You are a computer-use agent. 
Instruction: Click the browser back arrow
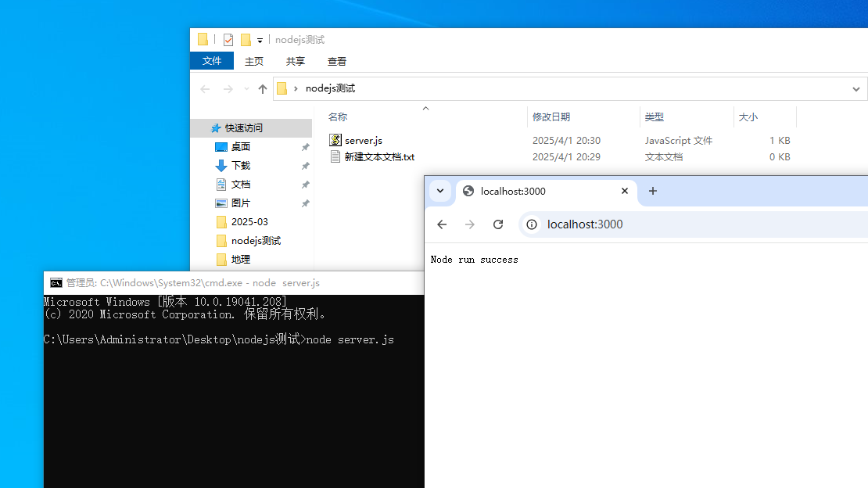point(442,224)
